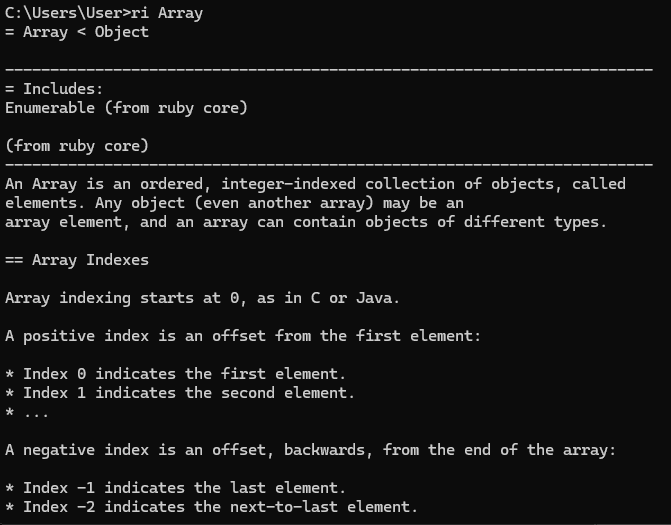Click the '== Array Indexes' section heading
This screenshot has height=525, width=671.
coord(77,260)
